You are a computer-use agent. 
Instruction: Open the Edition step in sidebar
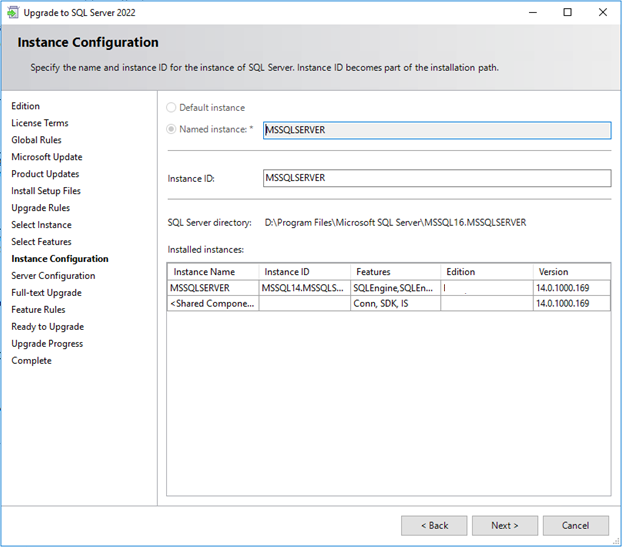coord(25,106)
